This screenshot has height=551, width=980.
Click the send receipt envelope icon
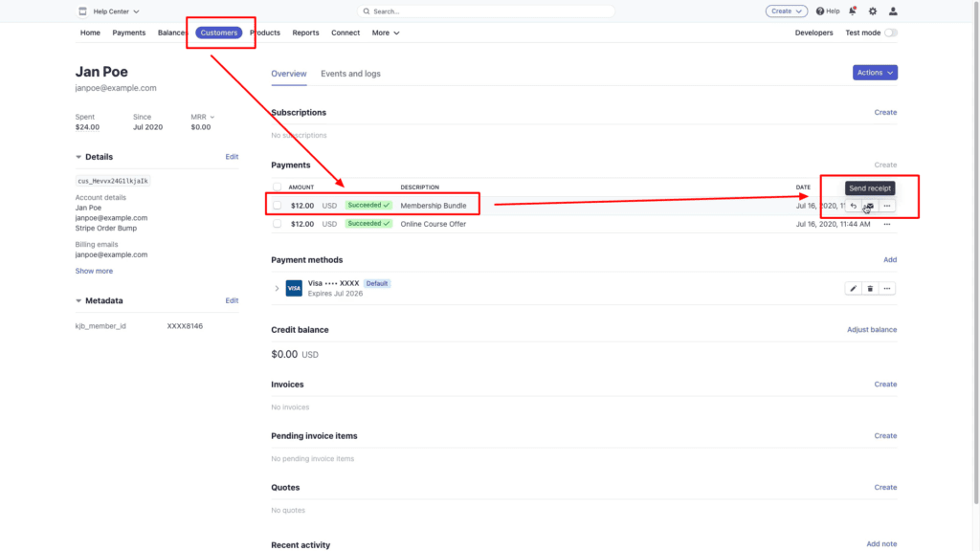[869, 206]
